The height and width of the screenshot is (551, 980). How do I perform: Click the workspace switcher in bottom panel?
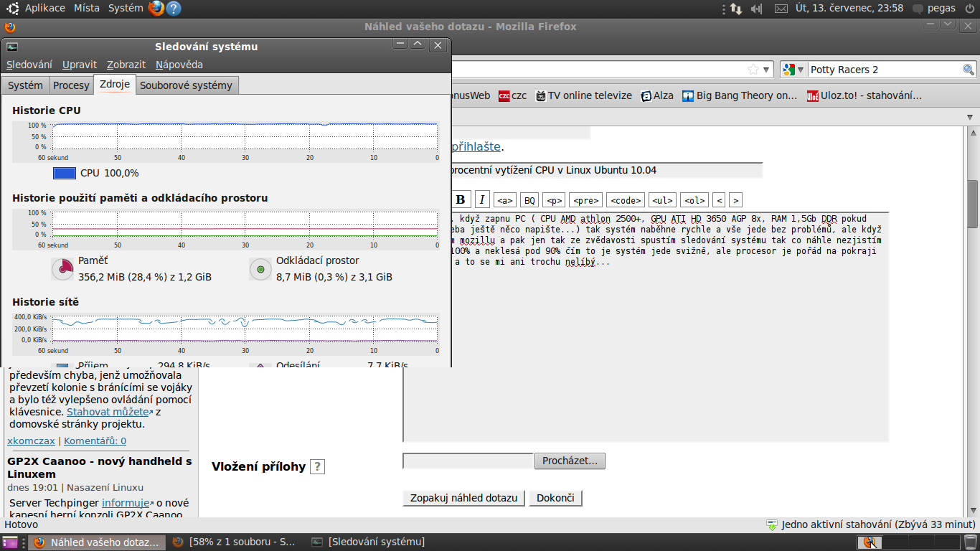(907, 542)
